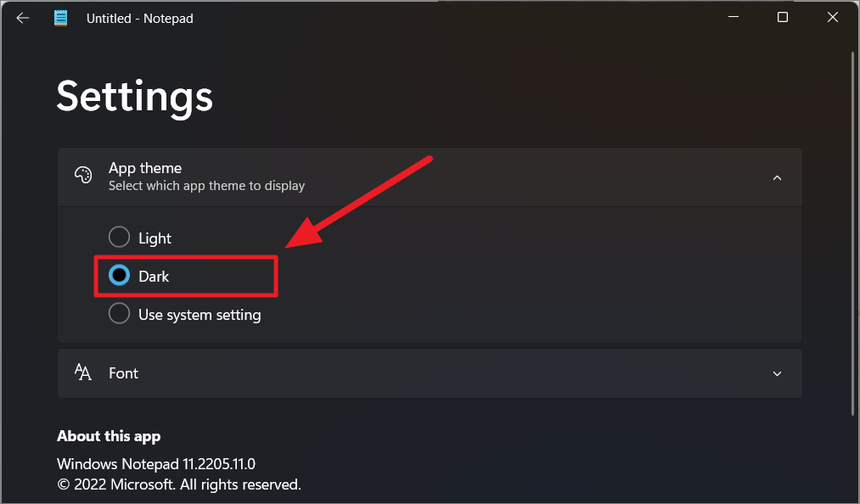Click the Light option label
The image size is (860, 504).
(x=155, y=238)
